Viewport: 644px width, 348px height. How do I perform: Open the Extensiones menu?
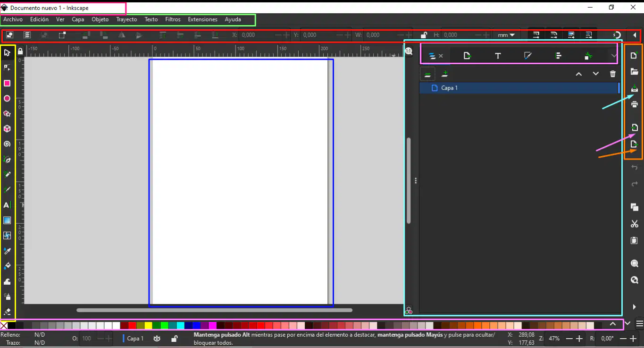[202, 19]
